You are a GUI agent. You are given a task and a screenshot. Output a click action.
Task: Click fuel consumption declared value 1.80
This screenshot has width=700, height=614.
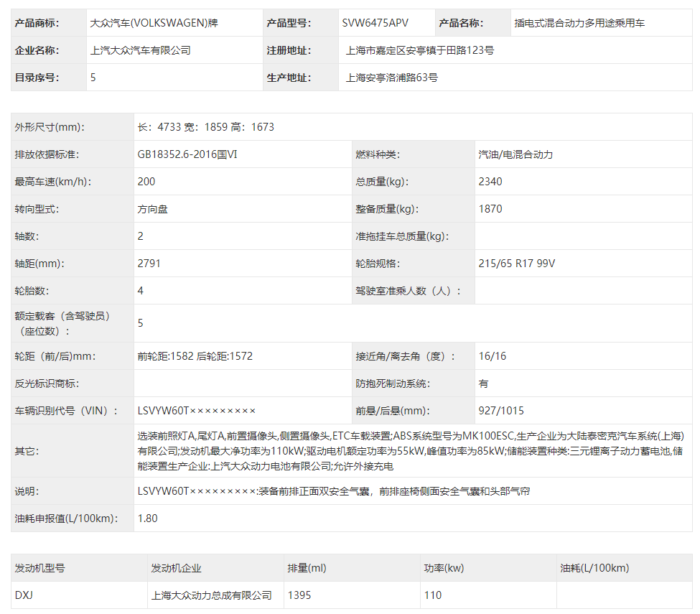148,518
